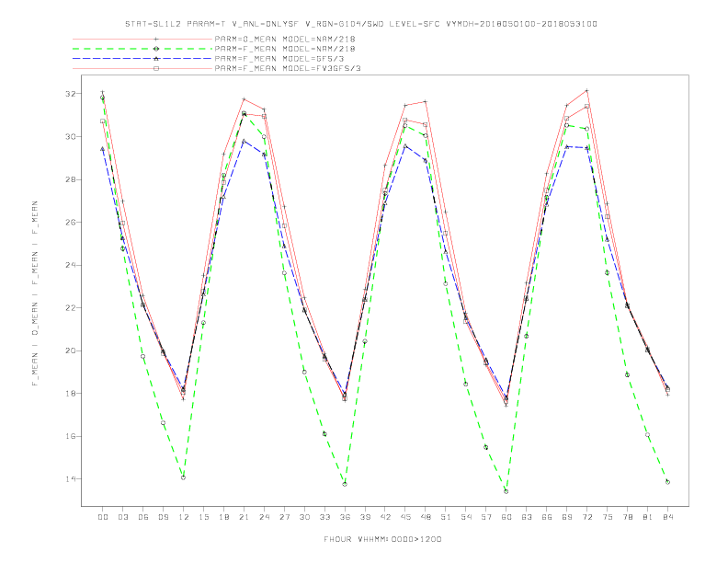Viewport: 728px width, 563px height.
Task: Click x-axis tick label 84
Action: tap(667, 517)
